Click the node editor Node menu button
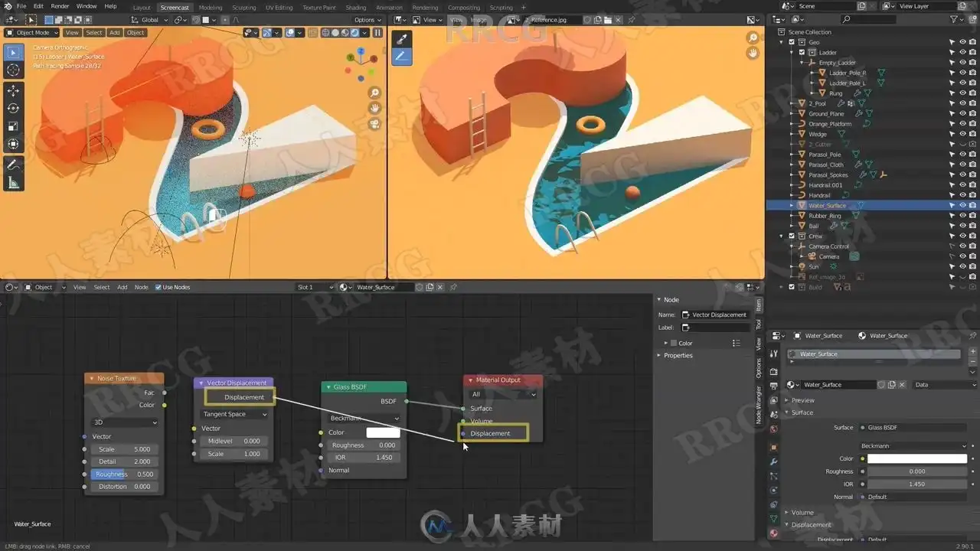This screenshot has height=551, width=980. [x=142, y=287]
